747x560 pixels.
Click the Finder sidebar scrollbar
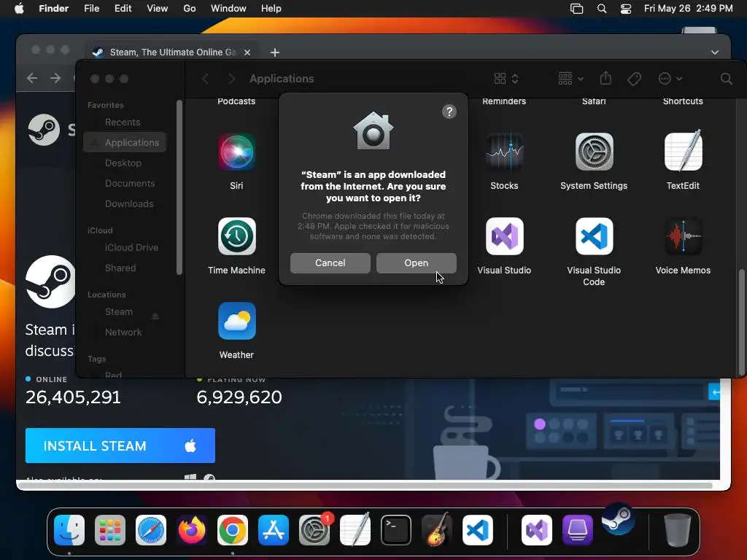click(x=179, y=187)
